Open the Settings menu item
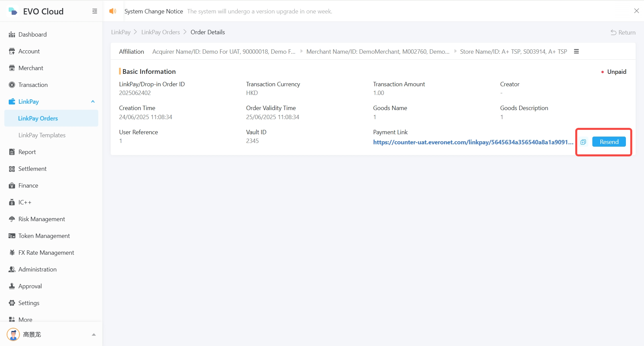 [x=29, y=303]
